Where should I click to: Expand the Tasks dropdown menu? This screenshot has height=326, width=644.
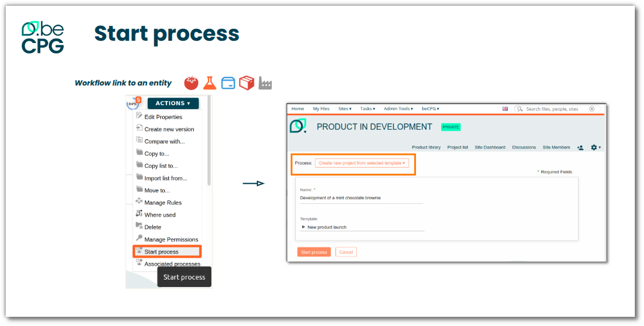pyautogui.click(x=368, y=109)
